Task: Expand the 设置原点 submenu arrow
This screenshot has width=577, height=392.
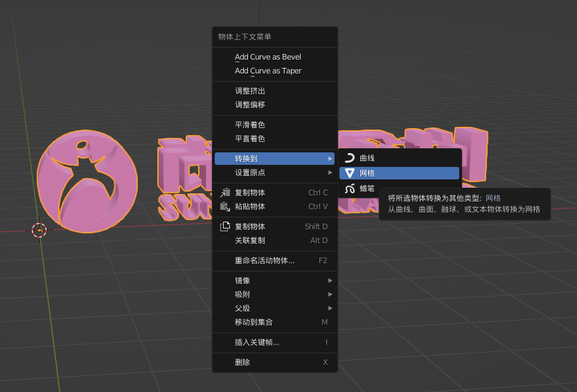Action: pos(330,172)
